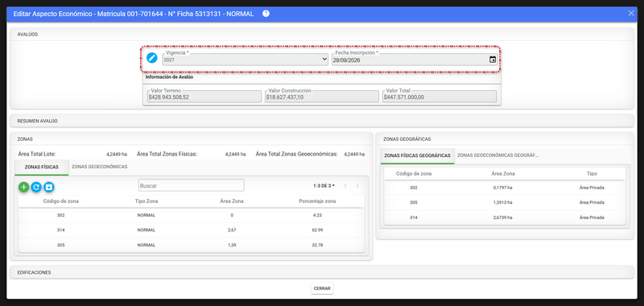Viewport: 644px width, 306px height.
Task: Open the 1-3 DE 3 rows dropdown
Action: point(324,186)
